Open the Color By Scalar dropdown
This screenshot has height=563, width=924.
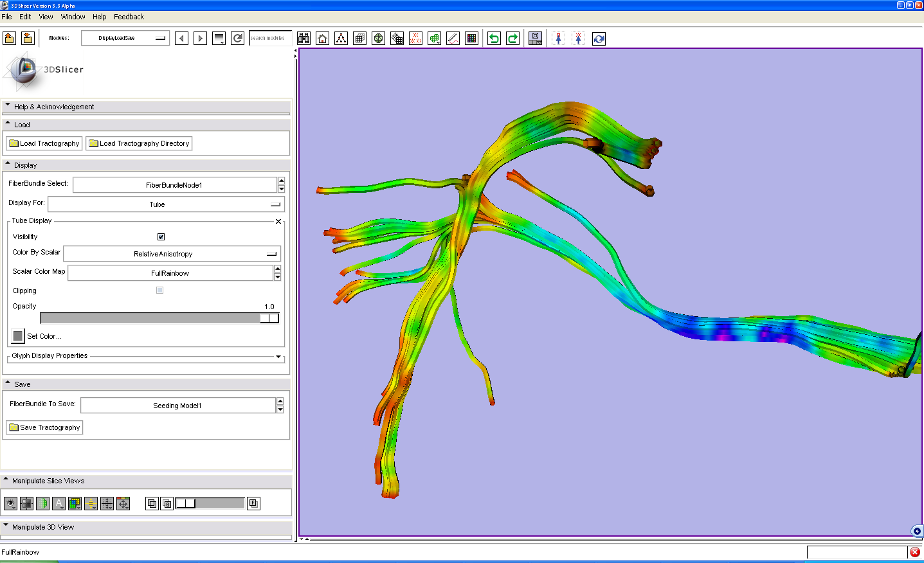(x=172, y=254)
